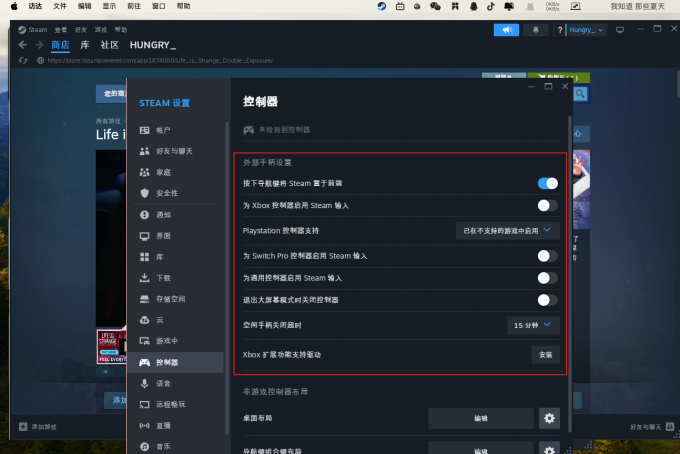Click Apple menu icon
The image size is (680, 454).
point(14,6)
